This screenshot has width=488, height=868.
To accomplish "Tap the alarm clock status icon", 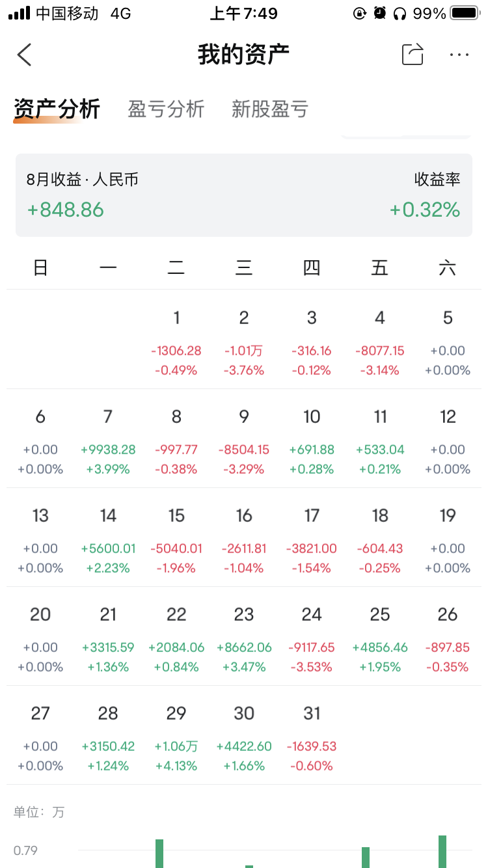I will (380, 13).
